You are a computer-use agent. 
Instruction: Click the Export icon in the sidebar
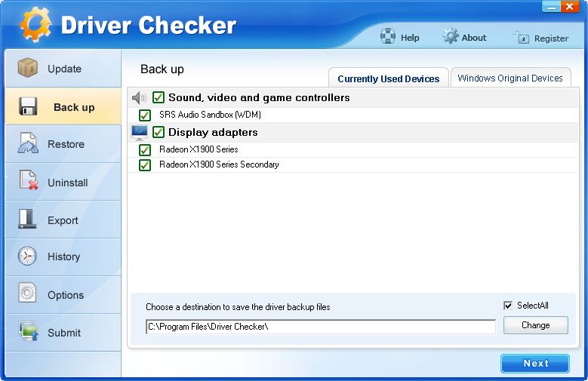[x=27, y=219]
